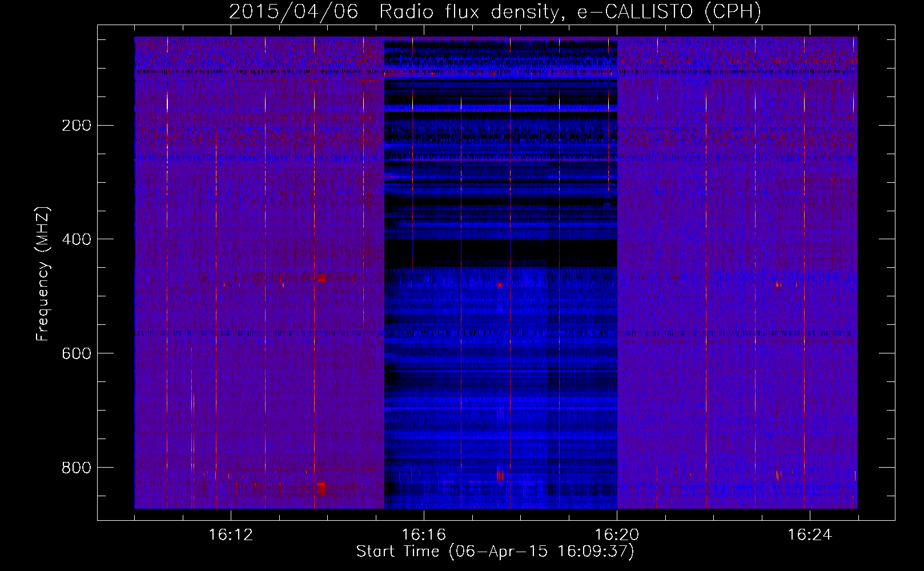Click the 16:20 time tick label
The image size is (924, 571).
[617, 535]
